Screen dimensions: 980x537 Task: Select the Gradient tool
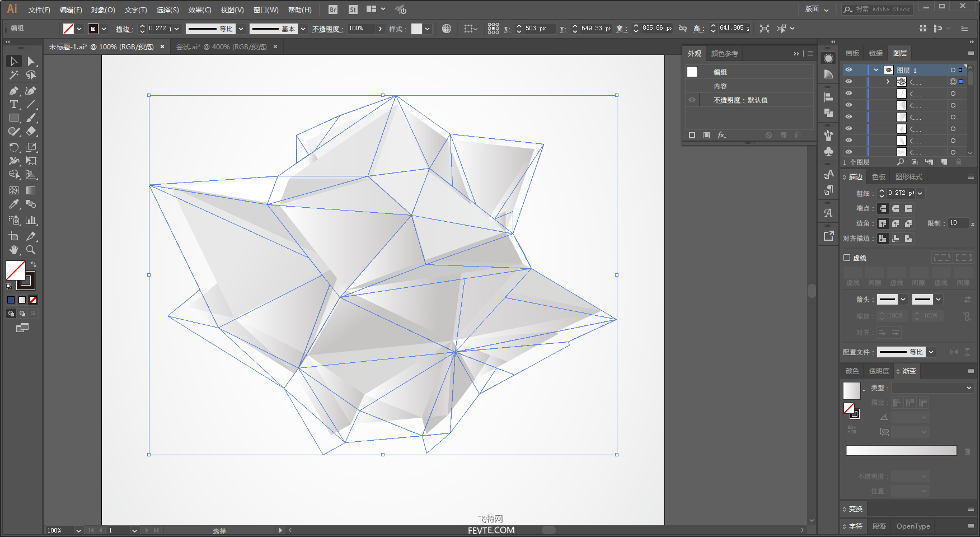31,190
